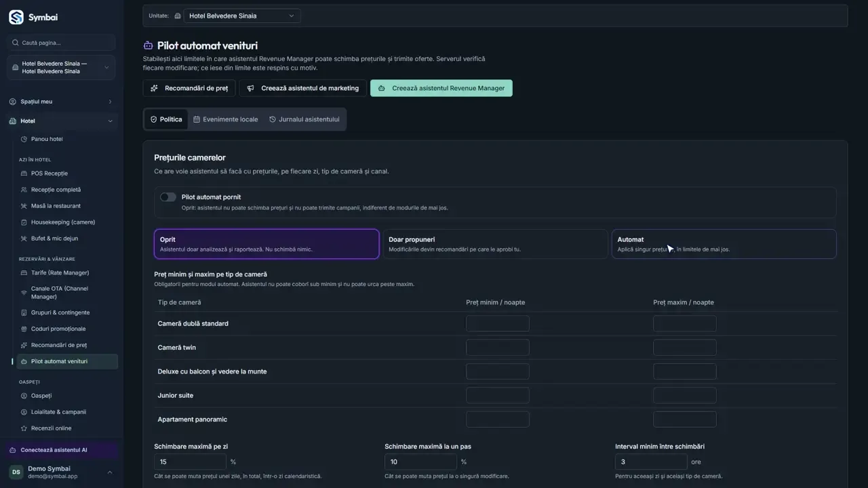Click the search magnifier icon in sidebar

coord(15,43)
